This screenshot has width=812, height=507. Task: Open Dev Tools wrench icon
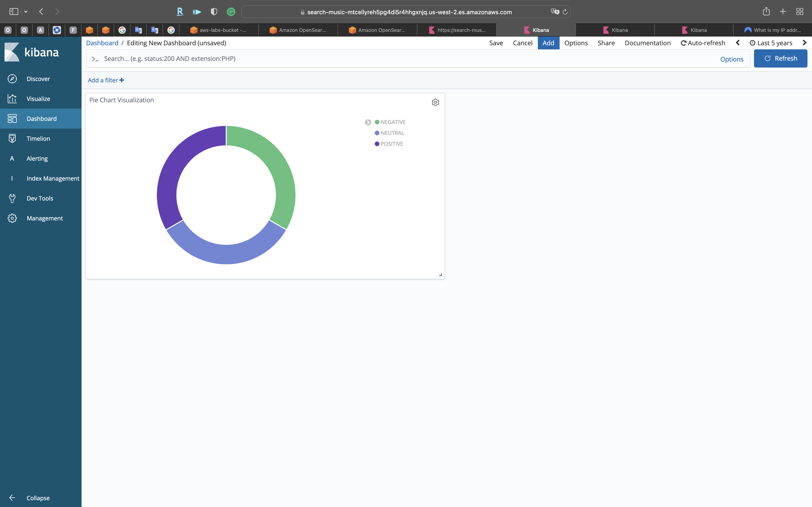click(12, 198)
